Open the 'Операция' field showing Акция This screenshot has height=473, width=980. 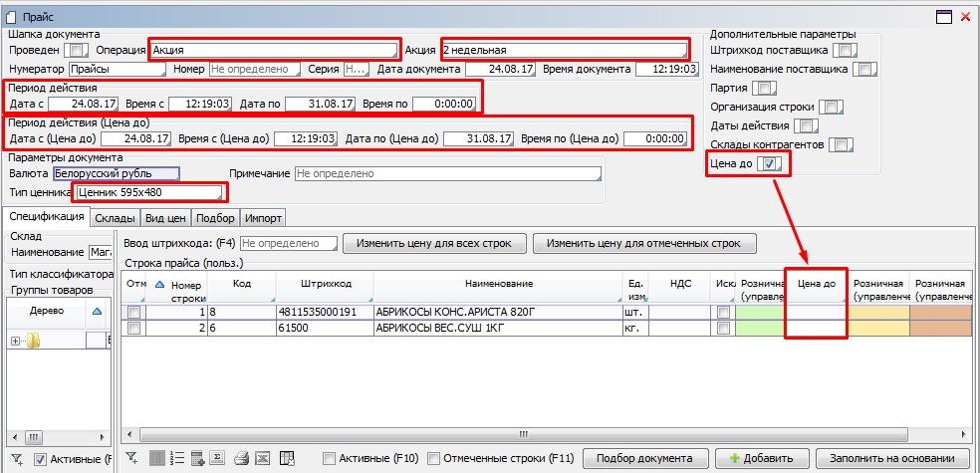point(274,50)
